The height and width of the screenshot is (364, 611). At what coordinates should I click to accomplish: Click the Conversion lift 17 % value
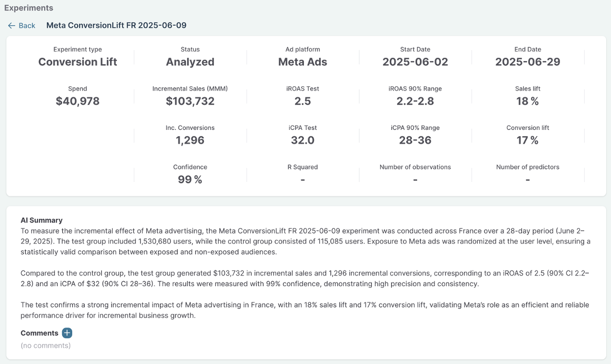pyautogui.click(x=527, y=140)
